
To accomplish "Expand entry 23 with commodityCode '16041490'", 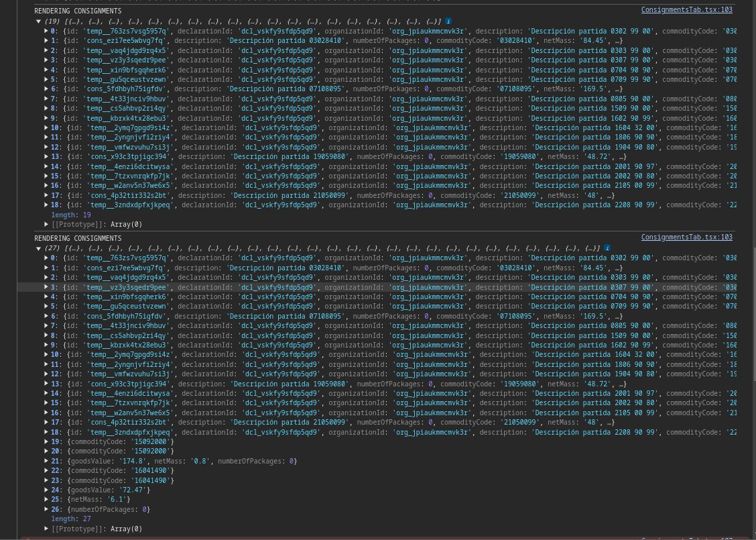I will (x=46, y=480).
